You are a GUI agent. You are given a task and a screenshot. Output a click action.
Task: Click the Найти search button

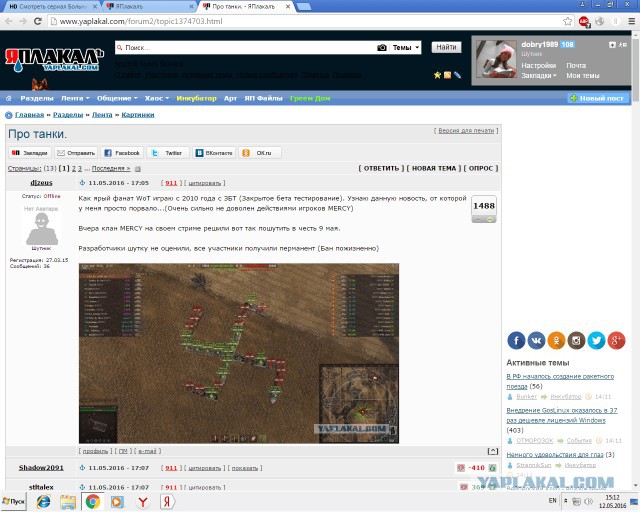[447, 47]
